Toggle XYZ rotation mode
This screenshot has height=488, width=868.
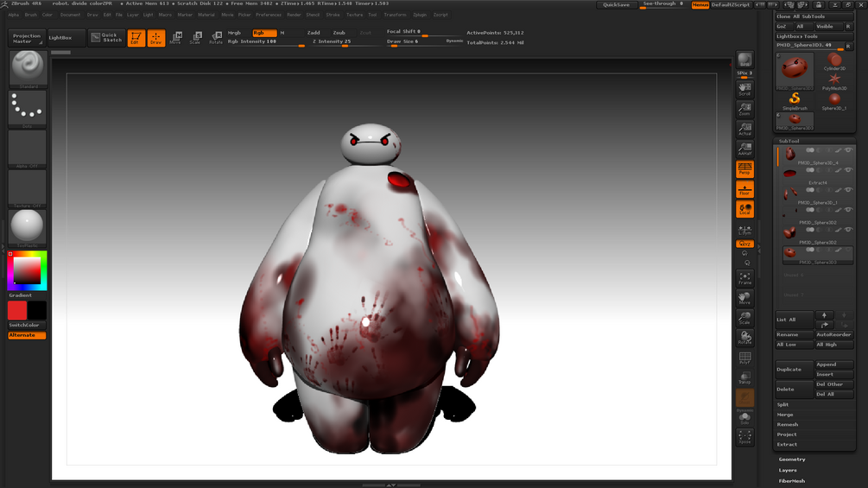pos(744,244)
